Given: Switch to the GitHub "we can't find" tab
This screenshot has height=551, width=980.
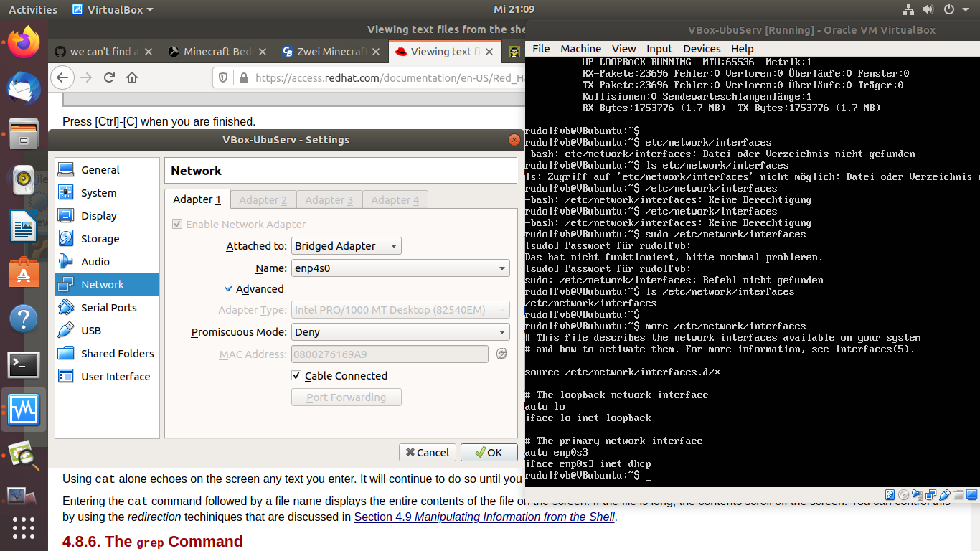Looking at the screenshot, I should coord(104,52).
